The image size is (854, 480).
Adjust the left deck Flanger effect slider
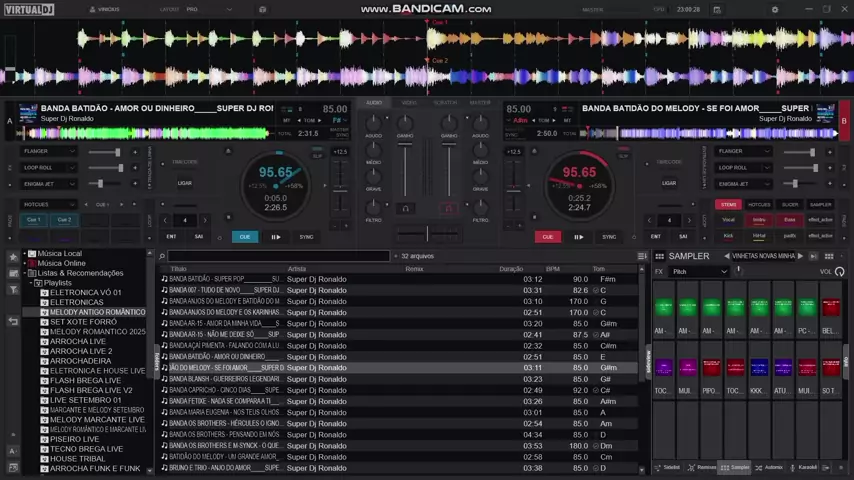117,152
